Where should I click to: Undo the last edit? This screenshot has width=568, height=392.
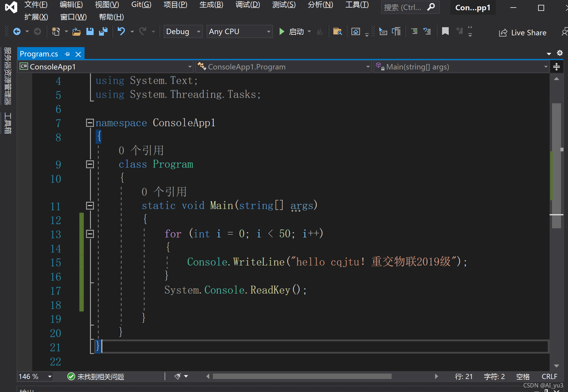tap(121, 31)
